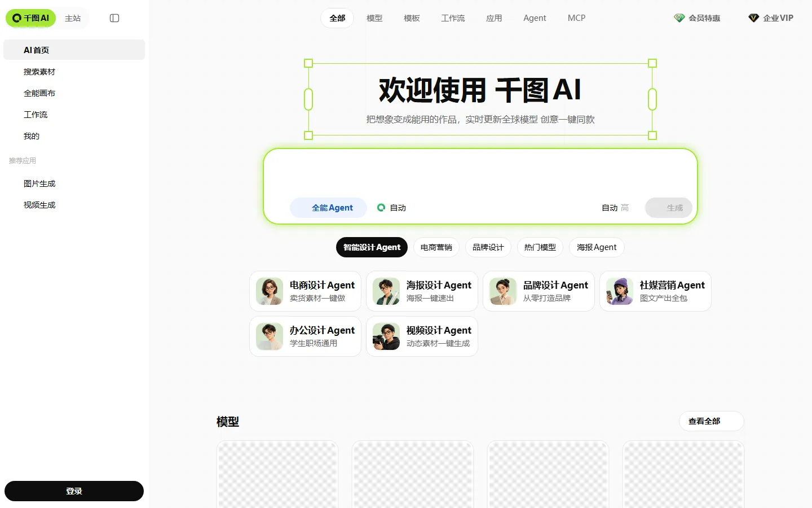Screen dimensions: 812x508
Task: Select the 全部 top tab
Action: click(337, 18)
